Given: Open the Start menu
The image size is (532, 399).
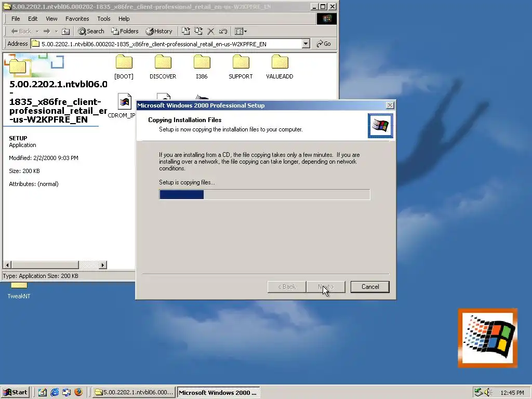Looking at the screenshot, I should [15, 393].
